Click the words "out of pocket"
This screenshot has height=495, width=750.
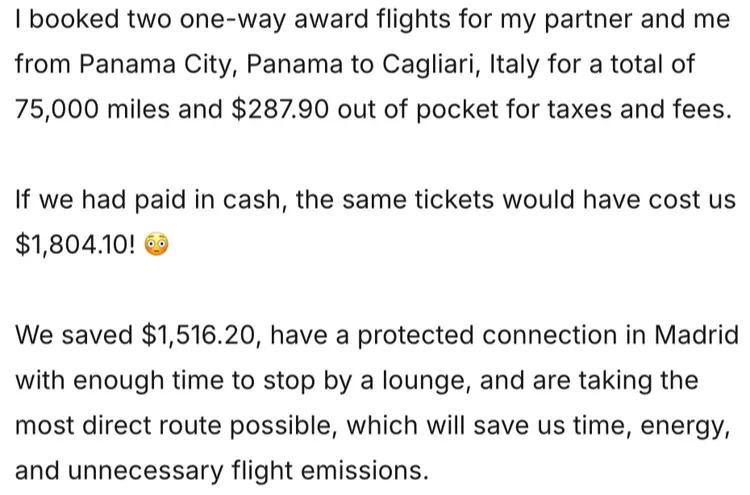click(x=419, y=110)
